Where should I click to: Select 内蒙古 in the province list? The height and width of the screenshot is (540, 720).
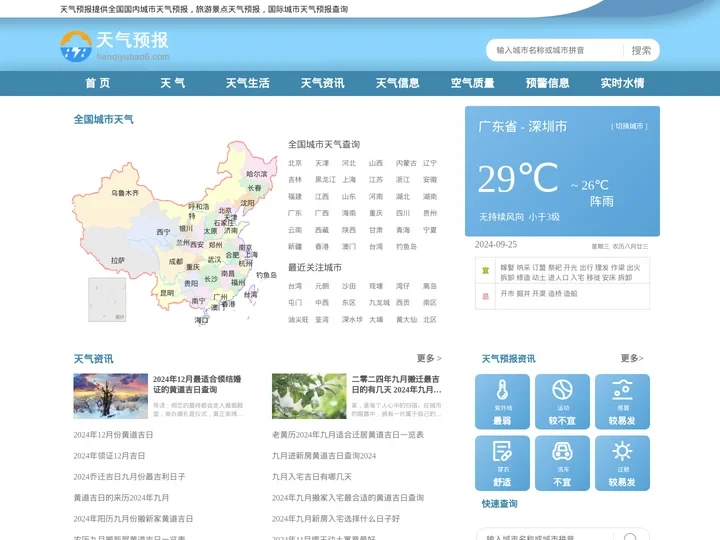(406, 163)
